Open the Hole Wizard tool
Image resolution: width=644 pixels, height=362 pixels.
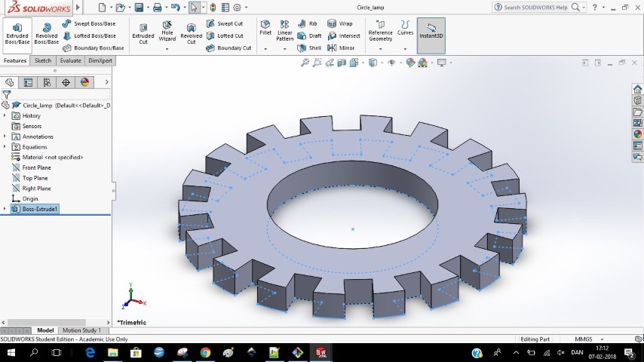167,31
